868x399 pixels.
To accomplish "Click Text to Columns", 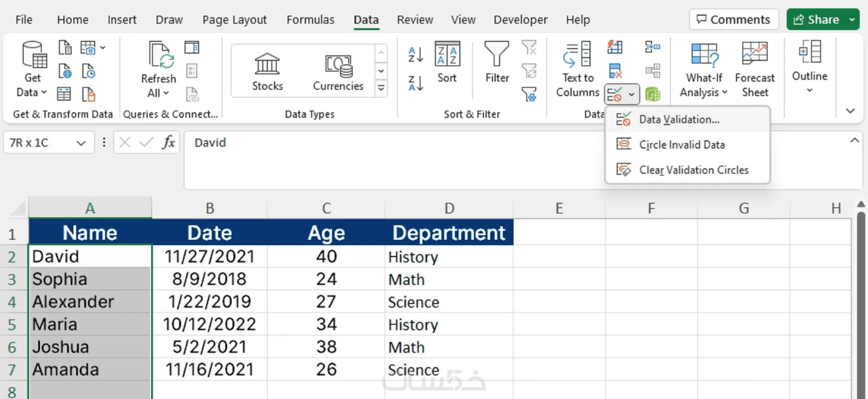I will point(578,69).
